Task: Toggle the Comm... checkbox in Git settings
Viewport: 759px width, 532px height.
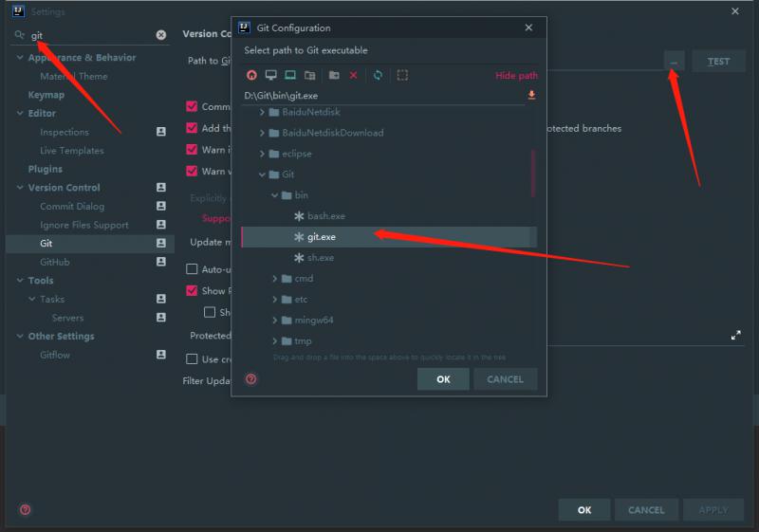Action: tap(192, 106)
